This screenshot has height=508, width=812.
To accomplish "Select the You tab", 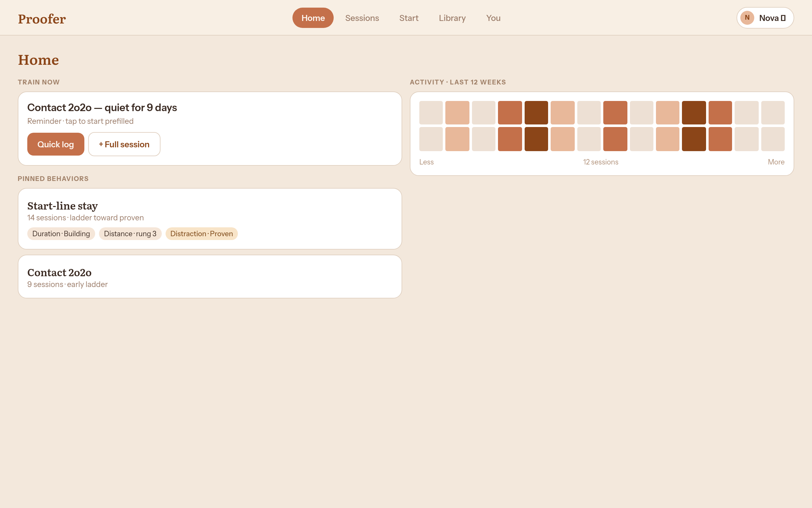I will [493, 18].
